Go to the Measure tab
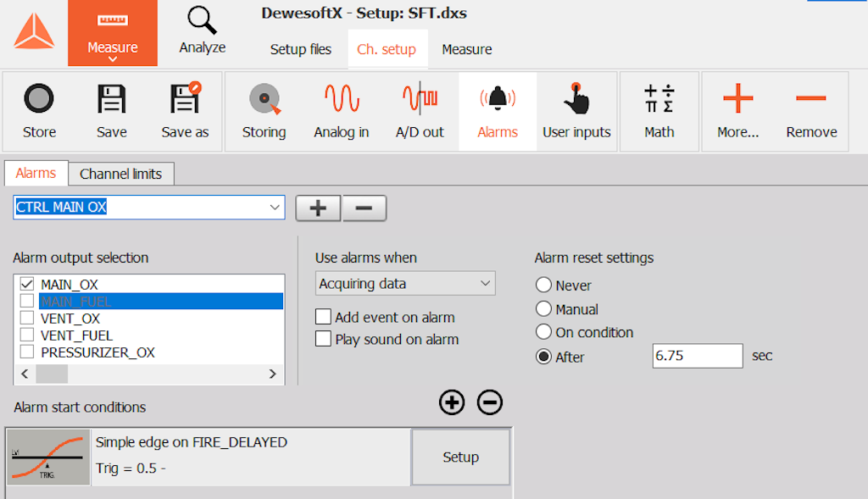868x499 pixels. (x=467, y=49)
